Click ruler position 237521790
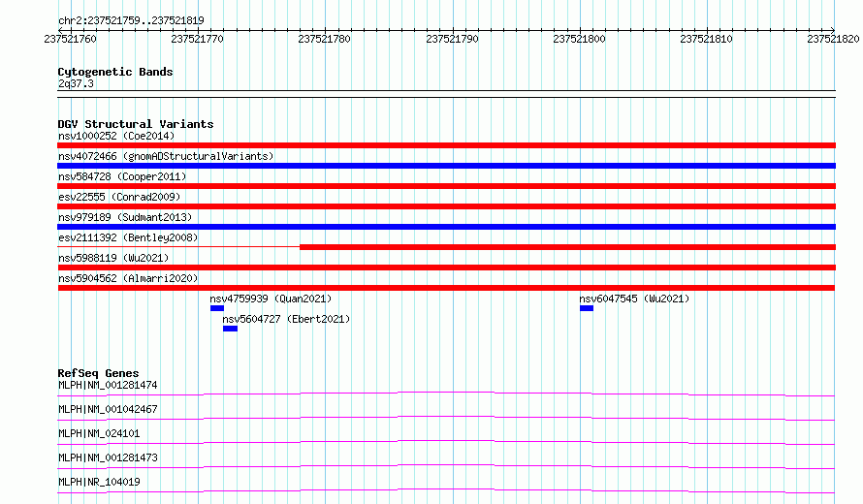The width and height of the screenshot is (863, 504). click(x=453, y=39)
